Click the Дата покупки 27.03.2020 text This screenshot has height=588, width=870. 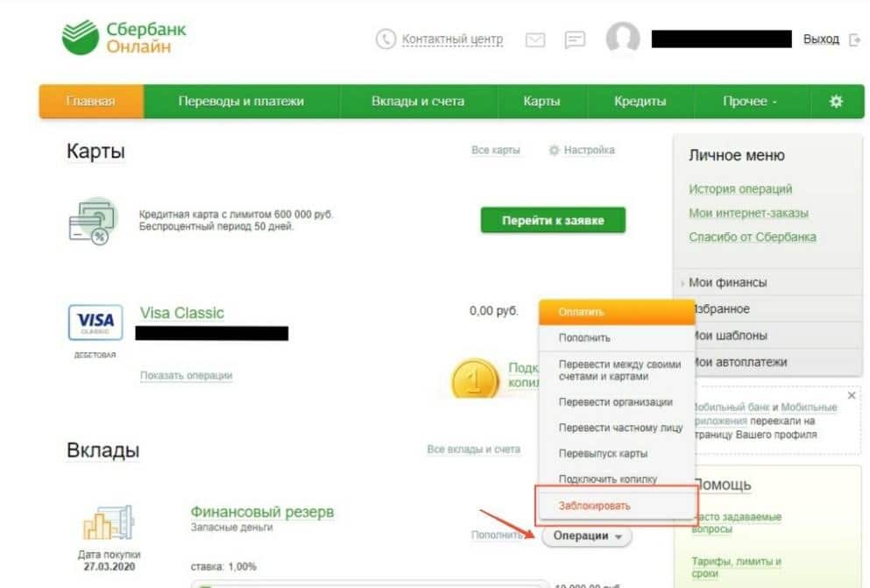(x=110, y=561)
